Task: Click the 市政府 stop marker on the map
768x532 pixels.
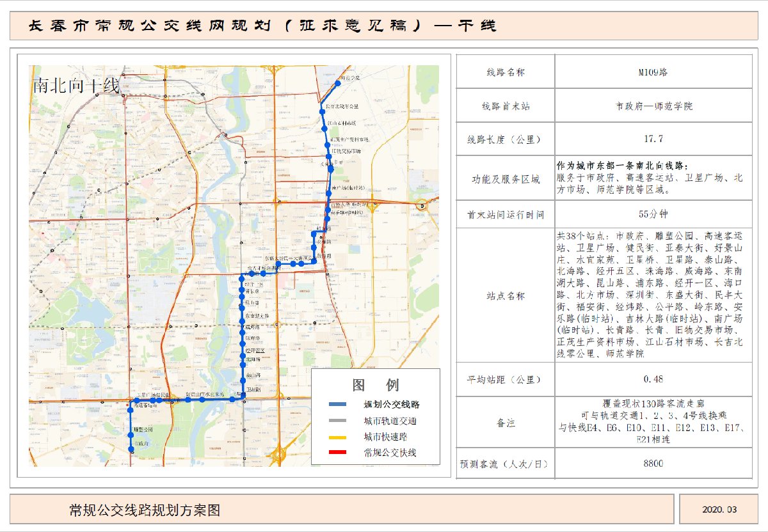Action: tap(131, 450)
